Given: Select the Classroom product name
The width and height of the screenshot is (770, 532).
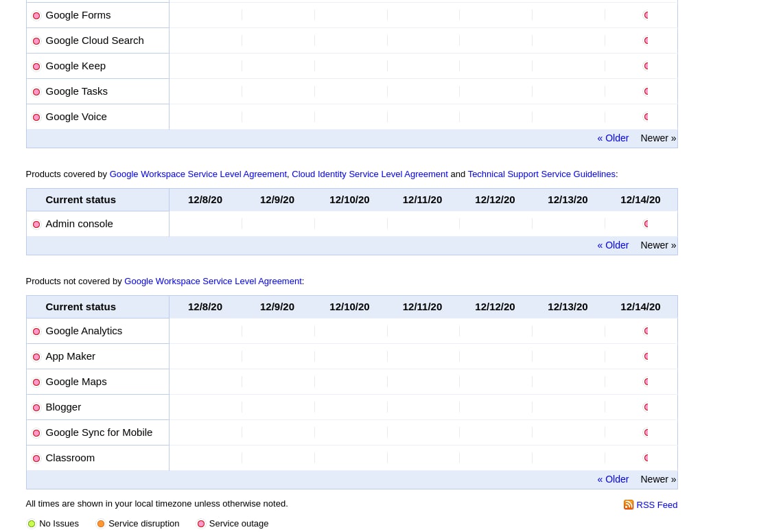Looking at the screenshot, I should (70, 458).
